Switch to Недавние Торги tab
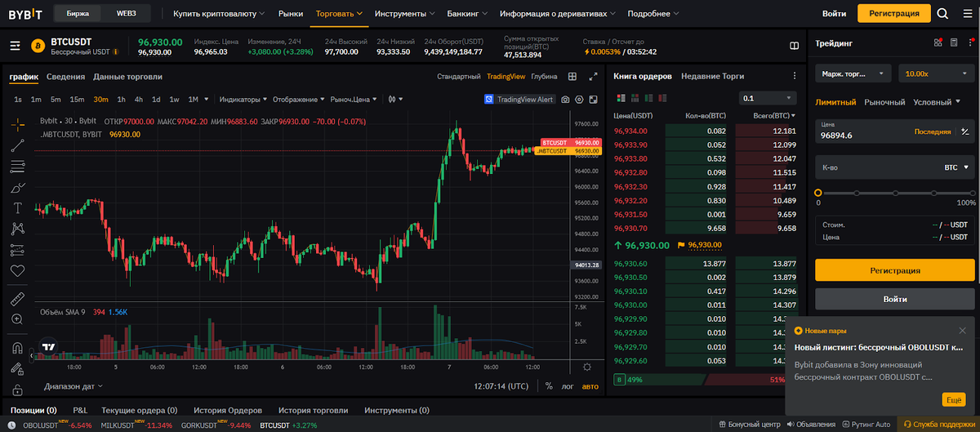 [713, 76]
